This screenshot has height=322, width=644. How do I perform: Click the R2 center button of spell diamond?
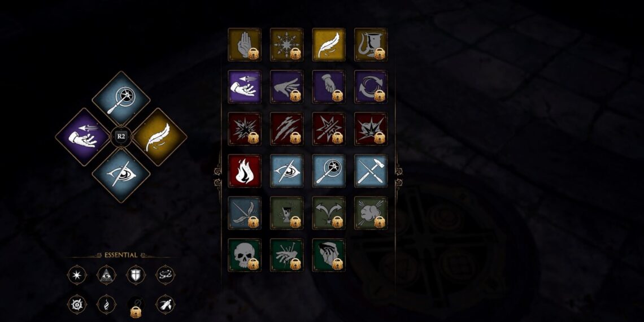coord(121,136)
